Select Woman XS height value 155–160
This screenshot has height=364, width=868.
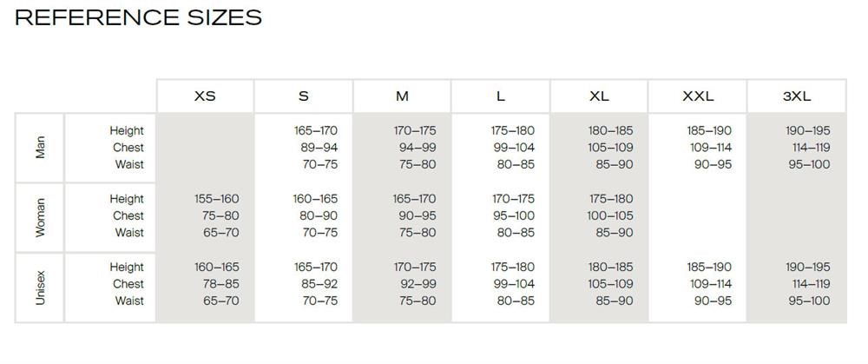click(217, 199)
